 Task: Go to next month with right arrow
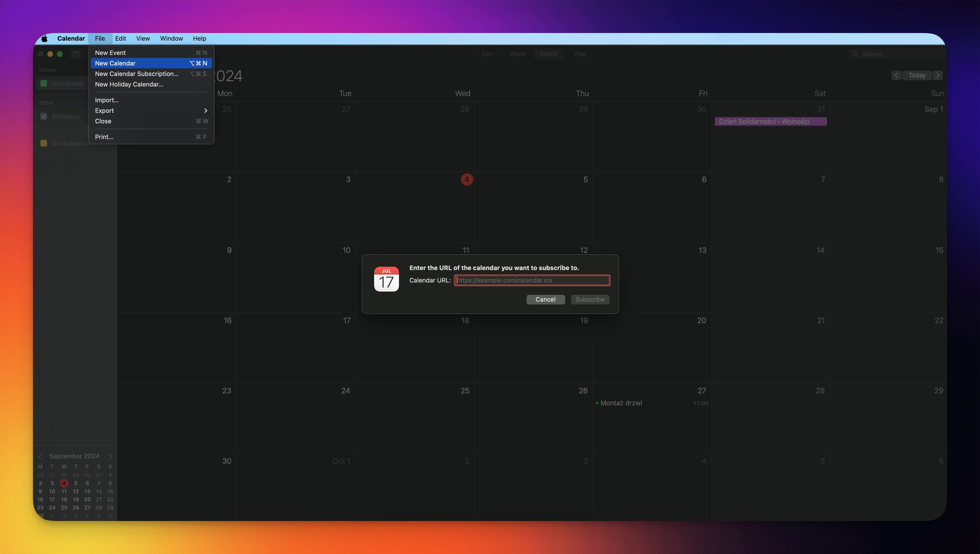[x=938, y=75]
